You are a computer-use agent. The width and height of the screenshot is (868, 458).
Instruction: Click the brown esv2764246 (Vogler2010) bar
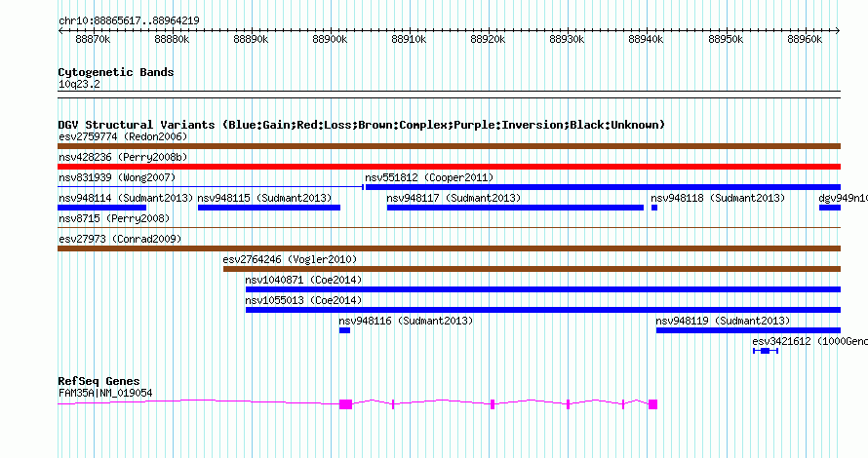pyautogui.click(x=532, y=269)
